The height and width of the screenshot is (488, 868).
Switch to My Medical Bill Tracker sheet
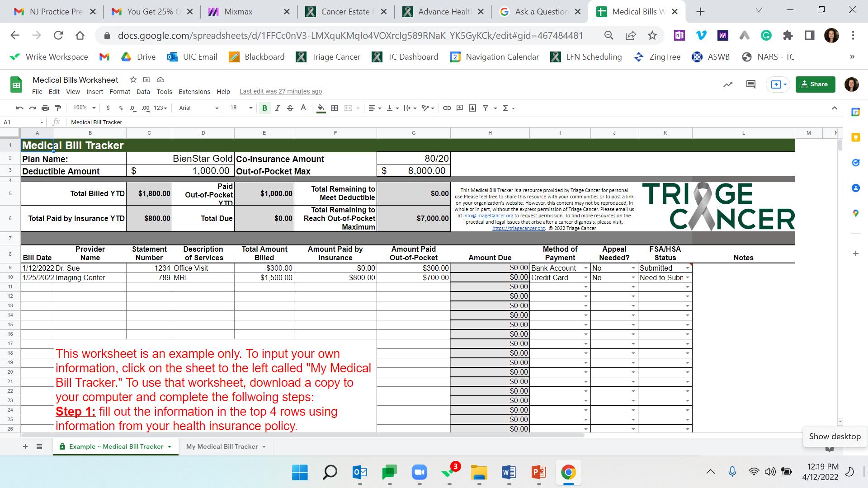222,446
